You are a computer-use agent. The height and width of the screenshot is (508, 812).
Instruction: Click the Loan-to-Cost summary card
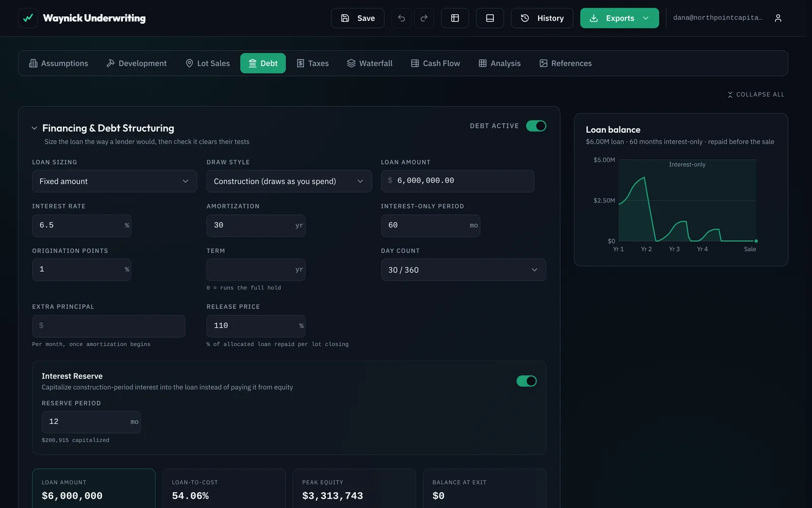coord(224,489)
